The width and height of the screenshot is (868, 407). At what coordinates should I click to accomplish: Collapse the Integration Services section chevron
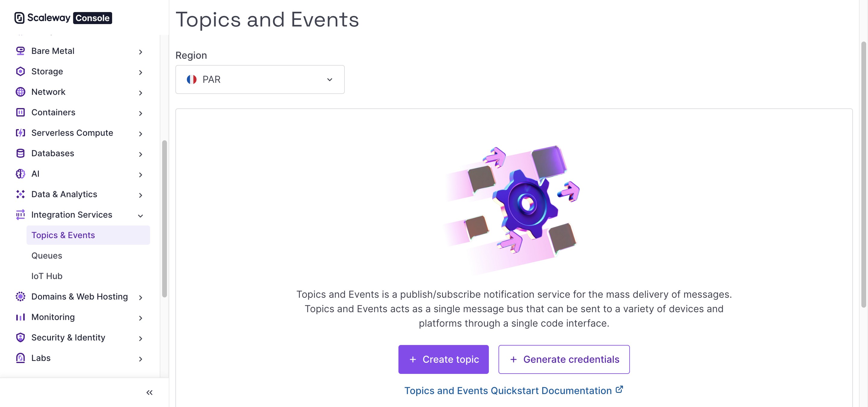click(x=140, y=216)
